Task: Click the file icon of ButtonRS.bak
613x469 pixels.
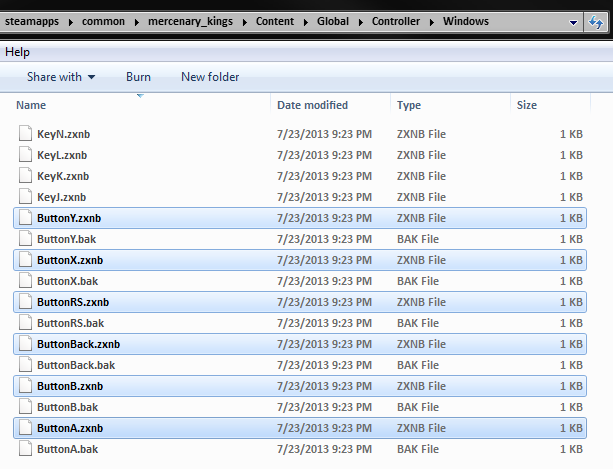Action: pos(25,323)
